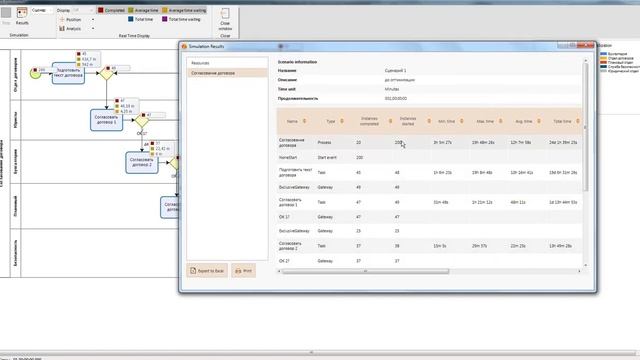Select Согласовать договор 2 task on diagram
The image size is (640, 360).
142,162
